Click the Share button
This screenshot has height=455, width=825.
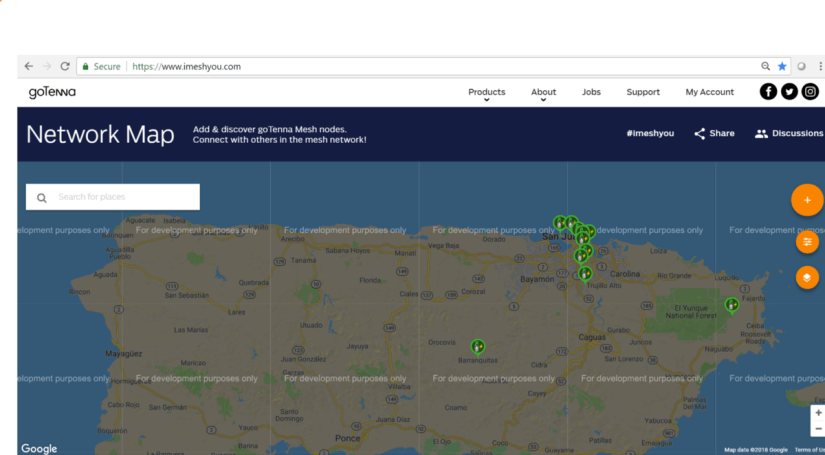point(714,133)
